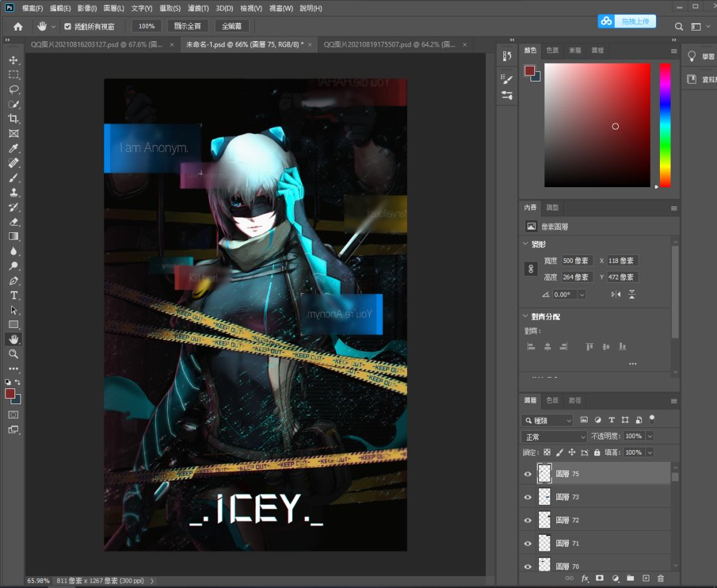The height and width of the screenshot is (588, 717).
Task: Select the Eyedropper tool
Action: click(14, 148)
